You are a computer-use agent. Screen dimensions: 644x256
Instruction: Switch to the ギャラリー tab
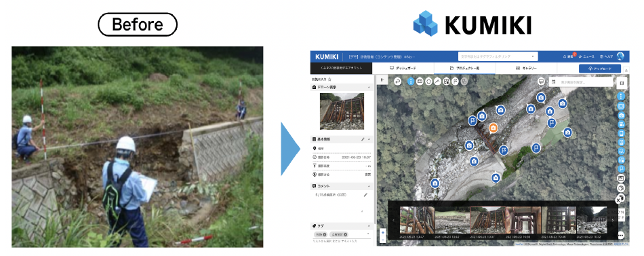coord(526,69)
